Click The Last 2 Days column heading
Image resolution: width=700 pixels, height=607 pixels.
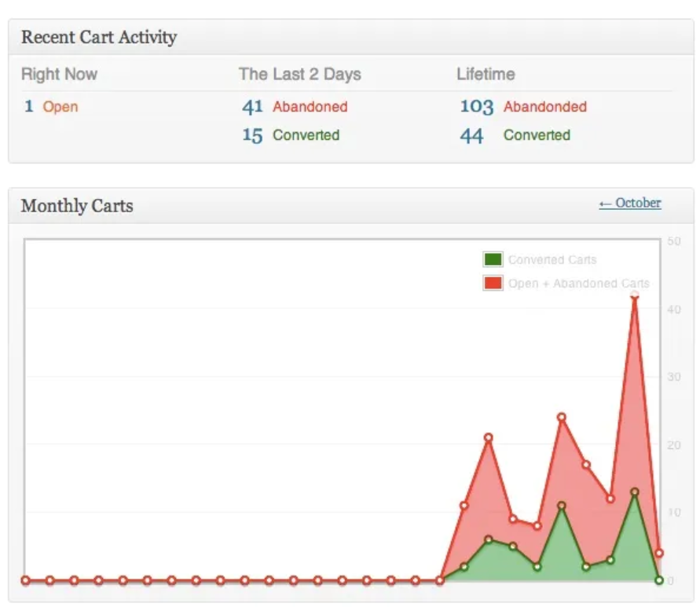(300, 74)
